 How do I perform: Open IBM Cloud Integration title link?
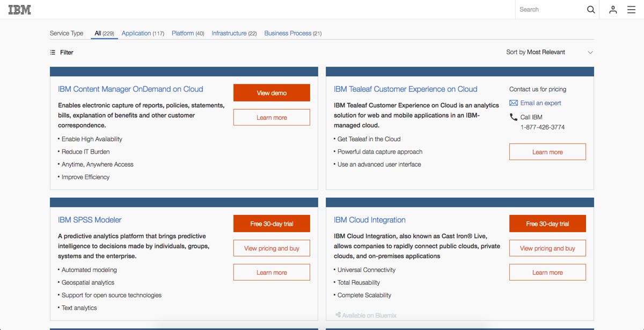[x=369, y=220]
